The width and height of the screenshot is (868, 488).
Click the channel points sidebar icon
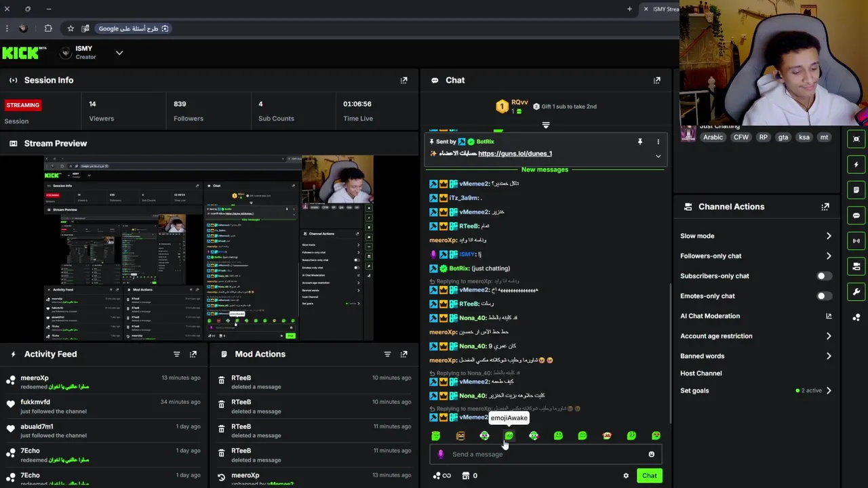(856, 317)
